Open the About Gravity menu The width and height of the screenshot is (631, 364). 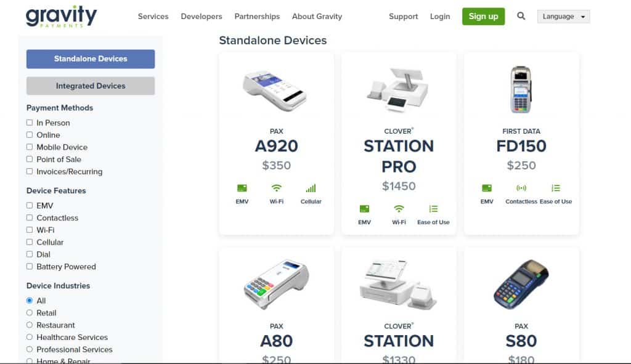317,17
